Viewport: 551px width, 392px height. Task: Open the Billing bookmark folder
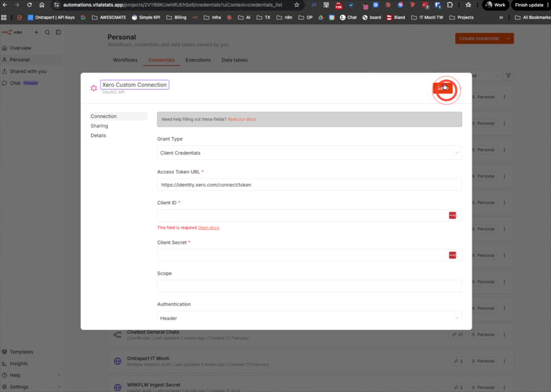tap(176, 17)
